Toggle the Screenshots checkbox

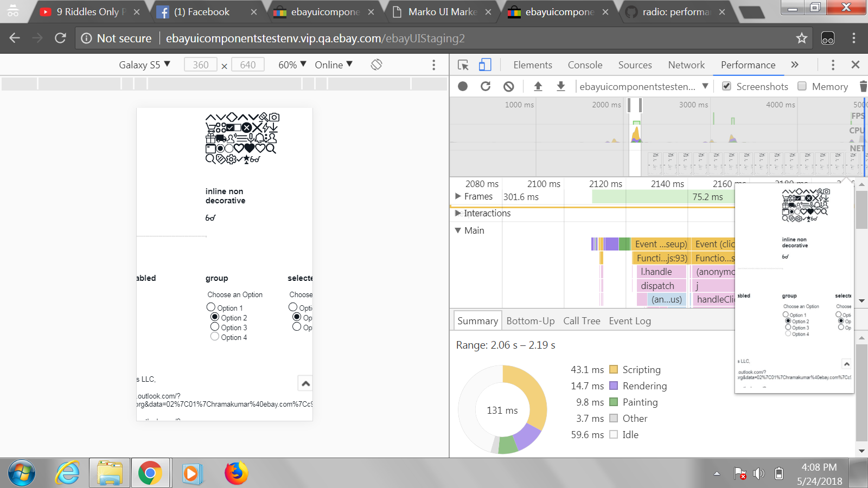(x=727, y=86)
